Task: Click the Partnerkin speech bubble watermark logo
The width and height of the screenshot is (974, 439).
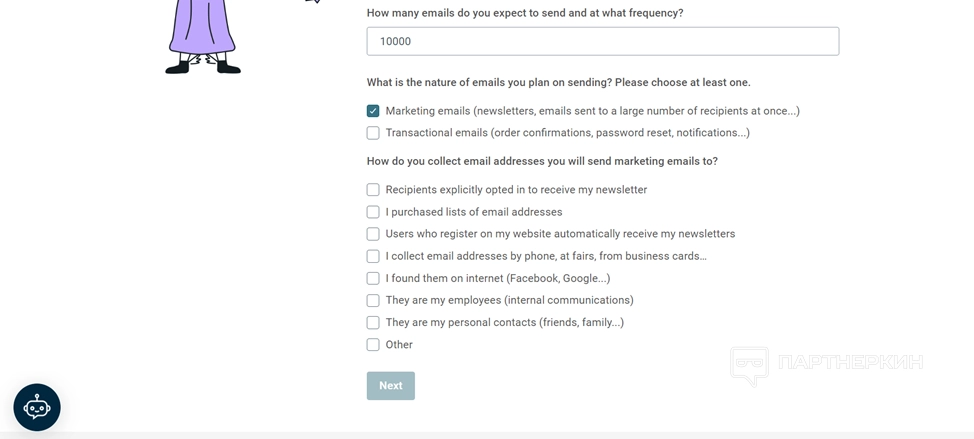Action: (749, 365)
